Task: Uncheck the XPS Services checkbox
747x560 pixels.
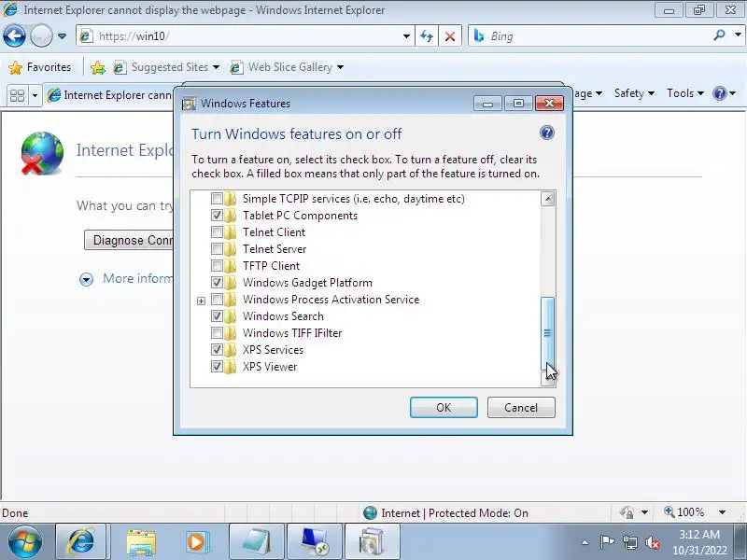Action: tap(217, 349)
